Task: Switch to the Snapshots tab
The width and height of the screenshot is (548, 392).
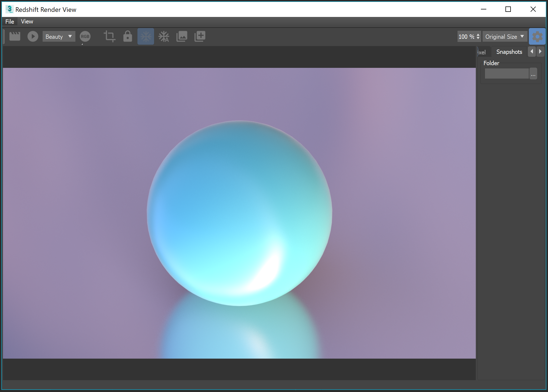Action: pos(509,52)
